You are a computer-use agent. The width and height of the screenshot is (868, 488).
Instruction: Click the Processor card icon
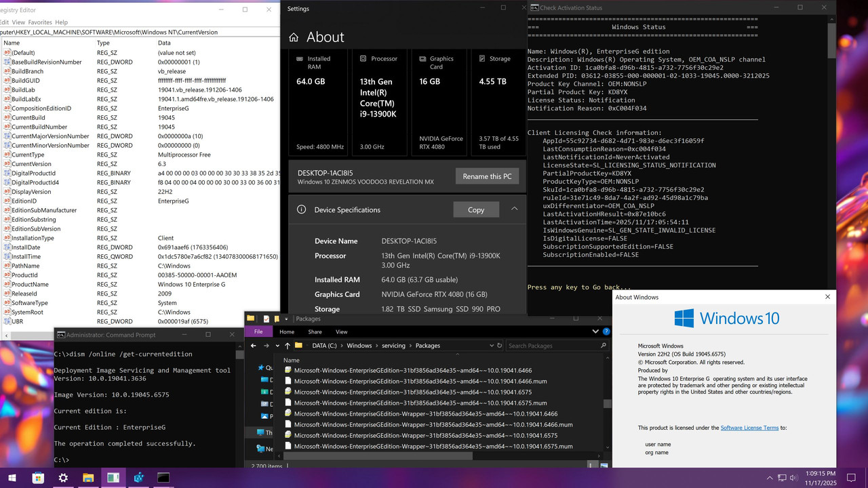(x=363, y=58)
